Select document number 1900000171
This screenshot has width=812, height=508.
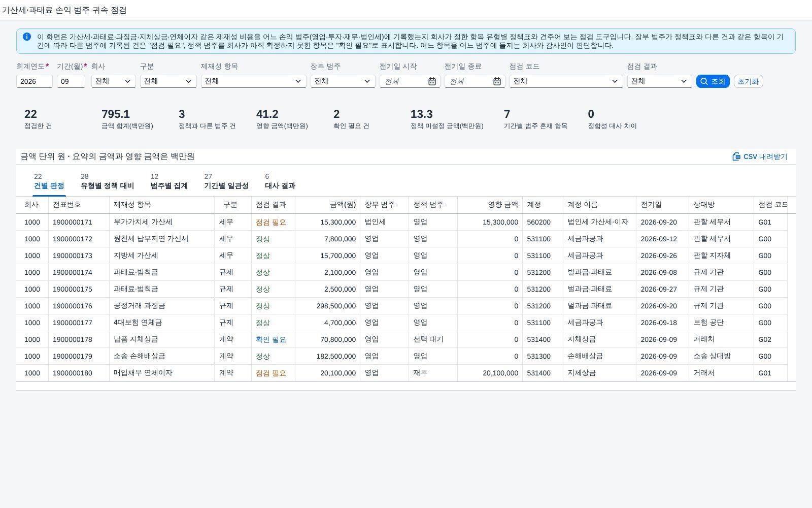pos(73,222)
